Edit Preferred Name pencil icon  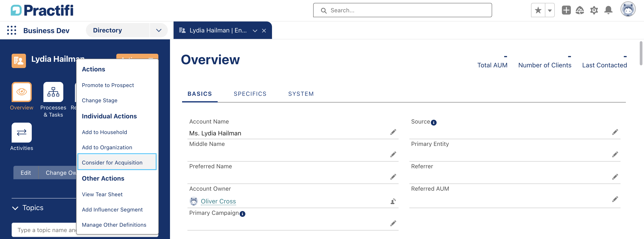coord(393,177)
